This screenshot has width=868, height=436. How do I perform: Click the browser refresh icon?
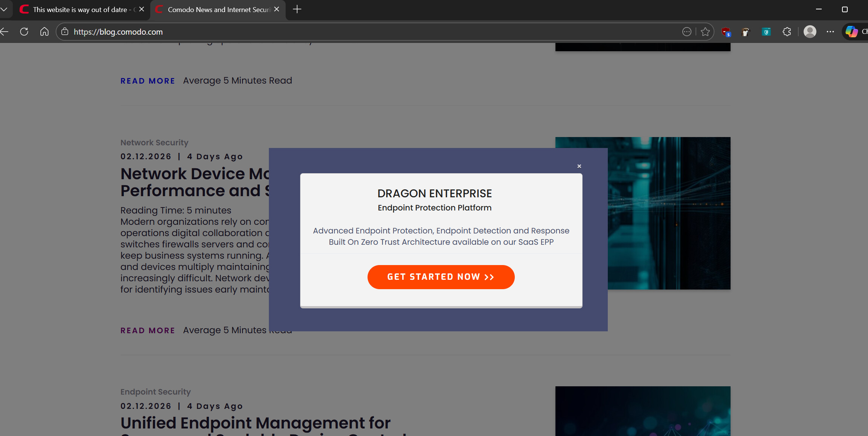(x=24, y=32)
